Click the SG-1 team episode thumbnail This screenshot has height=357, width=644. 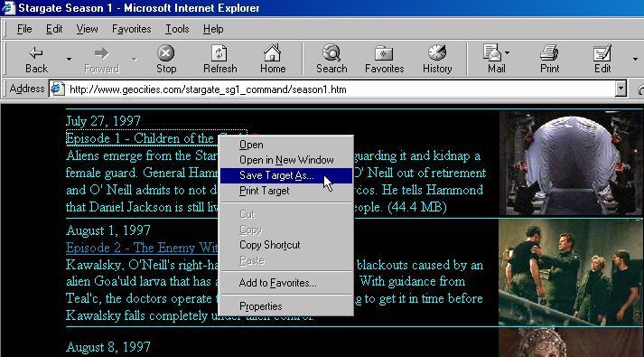[x=571, y=272]
